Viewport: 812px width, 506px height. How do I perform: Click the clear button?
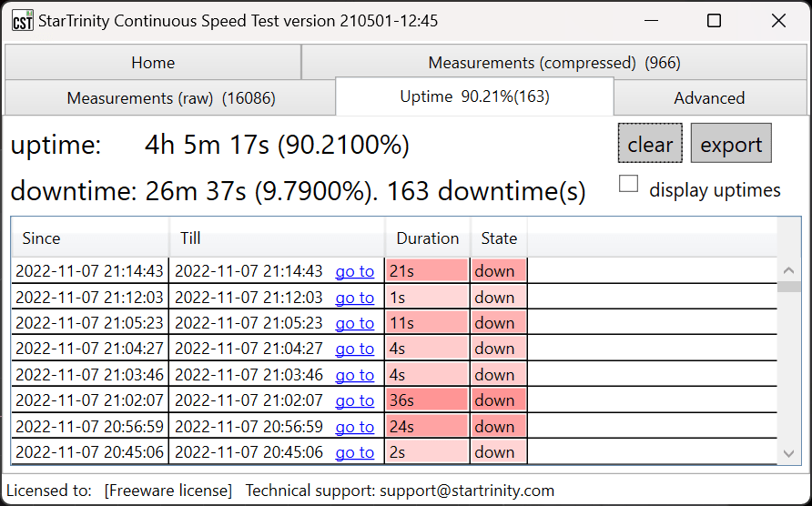650,144
